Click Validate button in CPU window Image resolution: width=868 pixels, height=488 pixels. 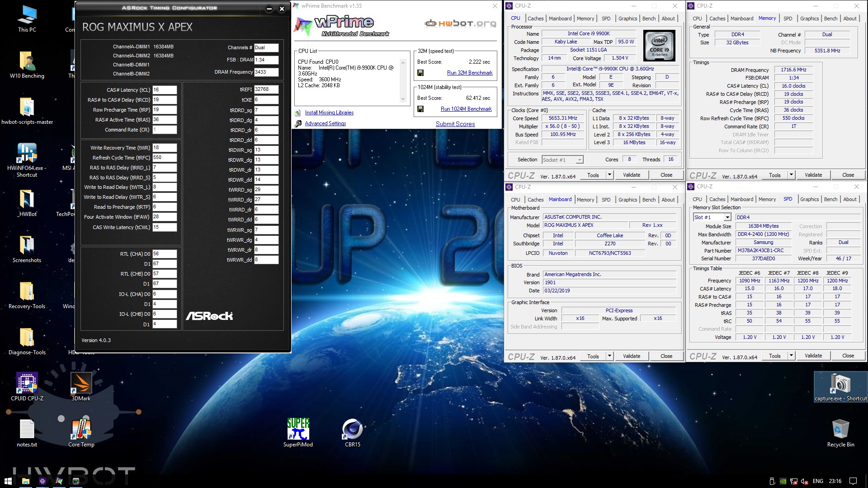coord(632,175)
